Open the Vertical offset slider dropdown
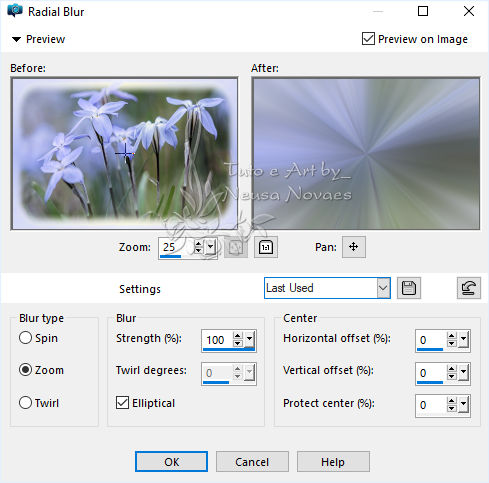489x483 pixels. tap(464, 373)
